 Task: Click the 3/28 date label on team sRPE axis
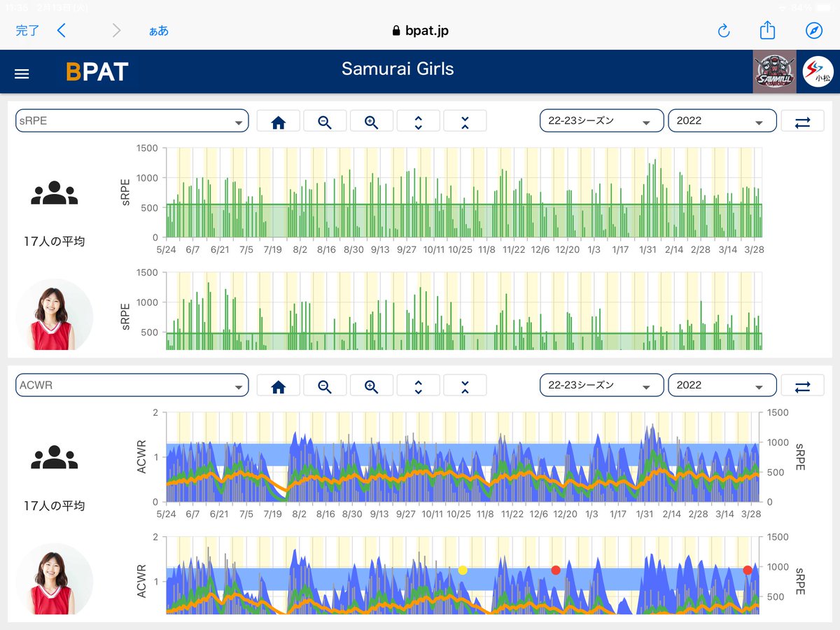coord(755,249)
